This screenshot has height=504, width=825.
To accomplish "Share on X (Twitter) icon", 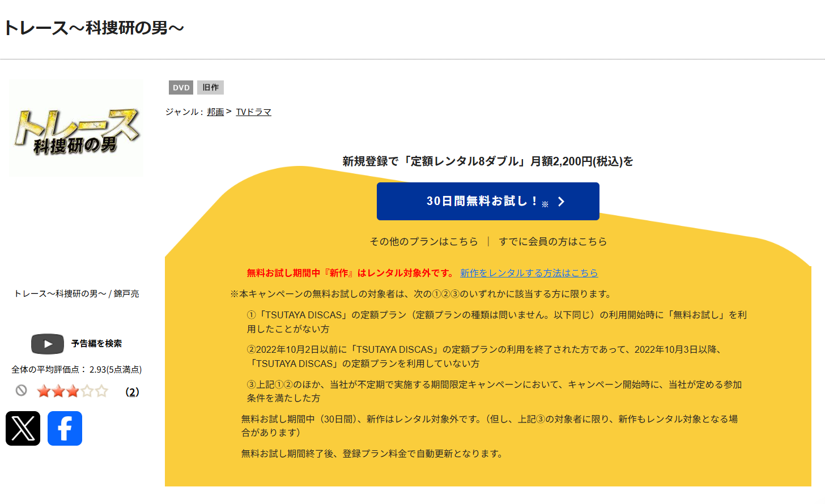I will point(23,428).
